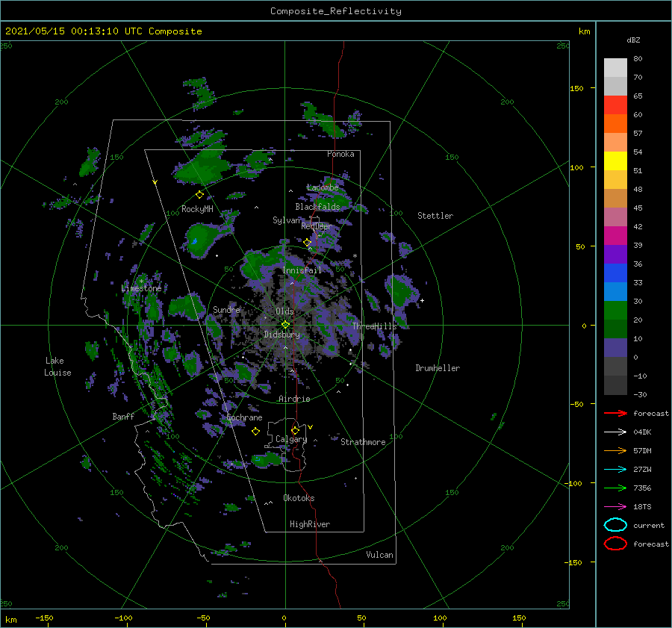Click the purple swatch above 36 dBZ
Viewport: 672px width, 628px height.
tap(615, 254)
